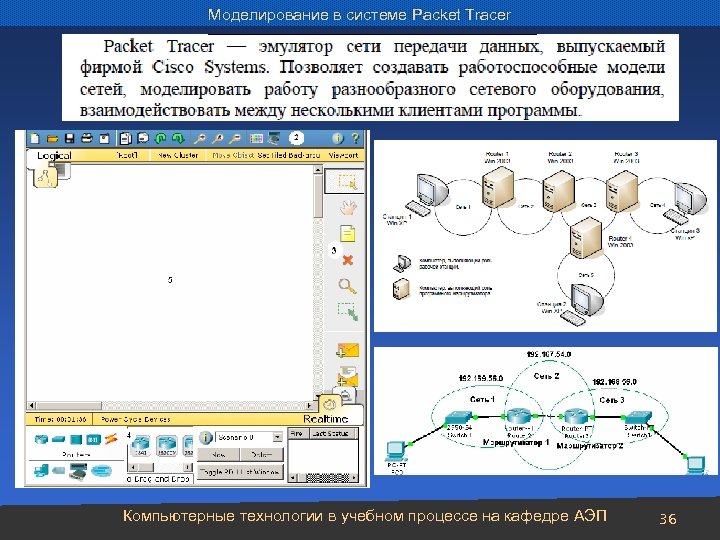Viewport: 720px width, 540px height.
Task: Click the device model list left scroll arrow
Action: tap(132, 467)
